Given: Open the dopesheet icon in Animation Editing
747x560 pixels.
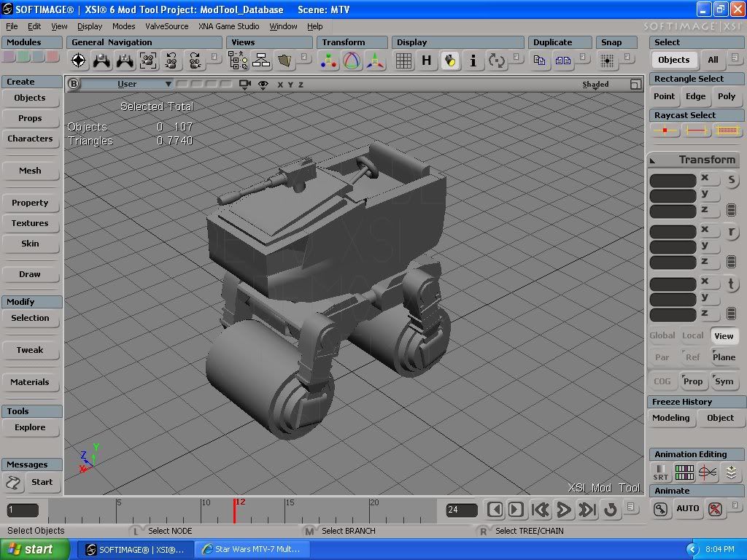Looking at the screenshot, I should tap(684, 472).
